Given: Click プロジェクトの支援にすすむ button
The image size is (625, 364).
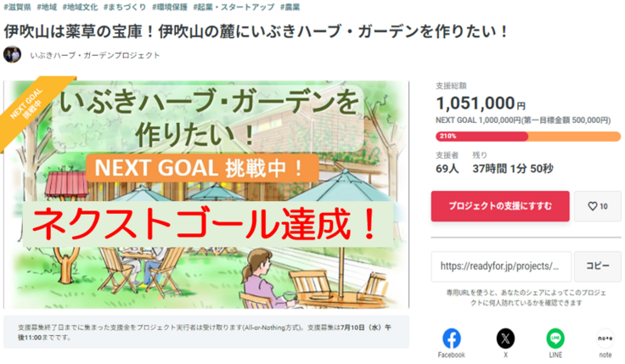Looking at the screenshot, I should pyautogui.click(x=499, y=206).
